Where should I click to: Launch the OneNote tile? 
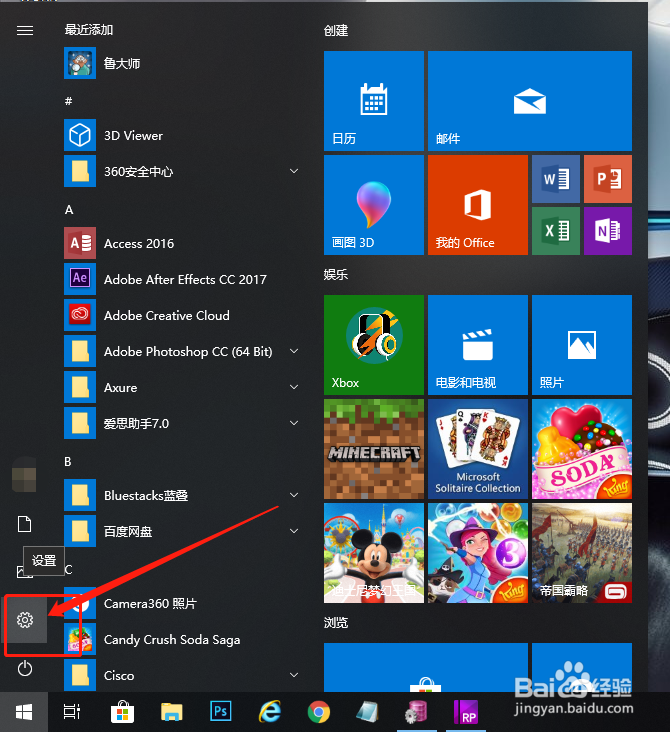[x=608, y=231]
